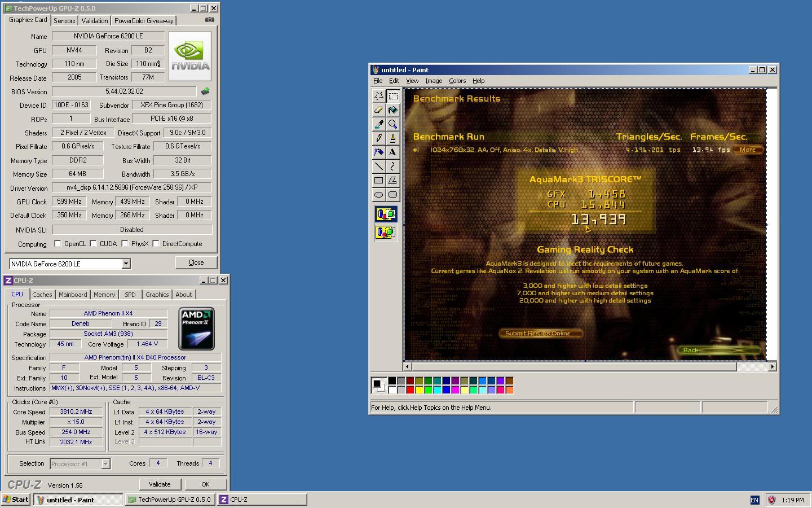Viewport: 812px width, 508px height.
Task: Open the Image menu in Paint
Action: tap(434, 81)
